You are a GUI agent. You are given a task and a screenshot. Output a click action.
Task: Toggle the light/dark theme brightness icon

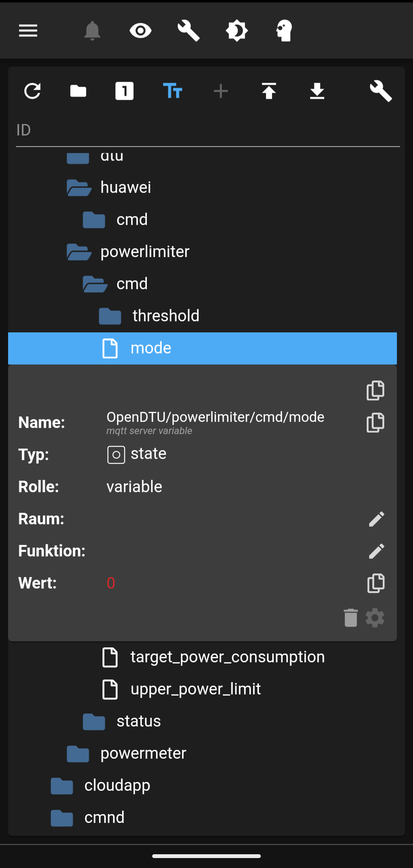tap(237, 31)
